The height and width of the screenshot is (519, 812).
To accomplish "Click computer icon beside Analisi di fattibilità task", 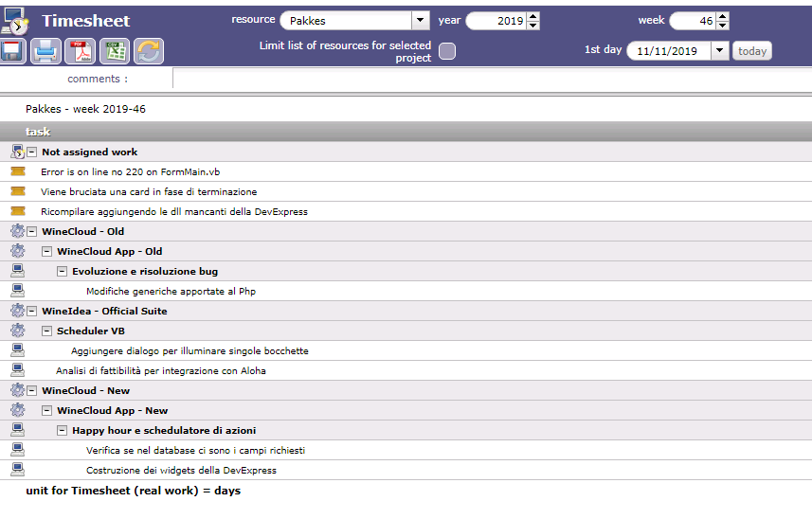I will [17, 370].
